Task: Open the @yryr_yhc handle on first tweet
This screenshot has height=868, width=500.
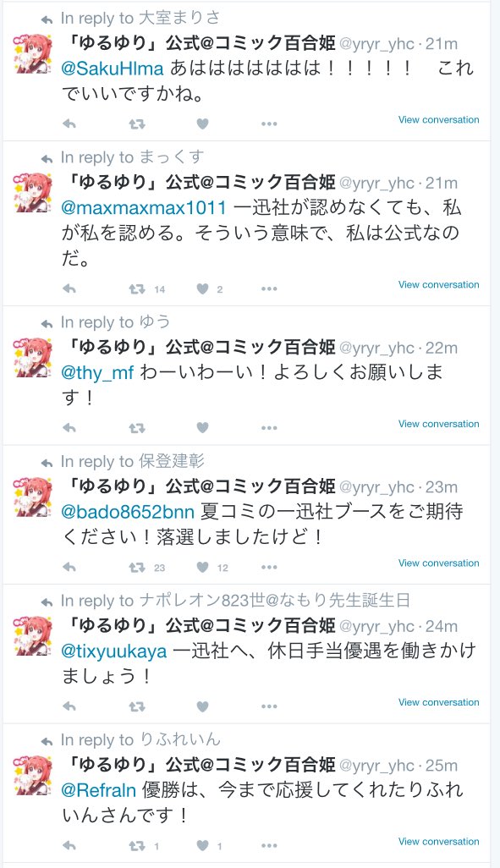Action: click(376, 44)
